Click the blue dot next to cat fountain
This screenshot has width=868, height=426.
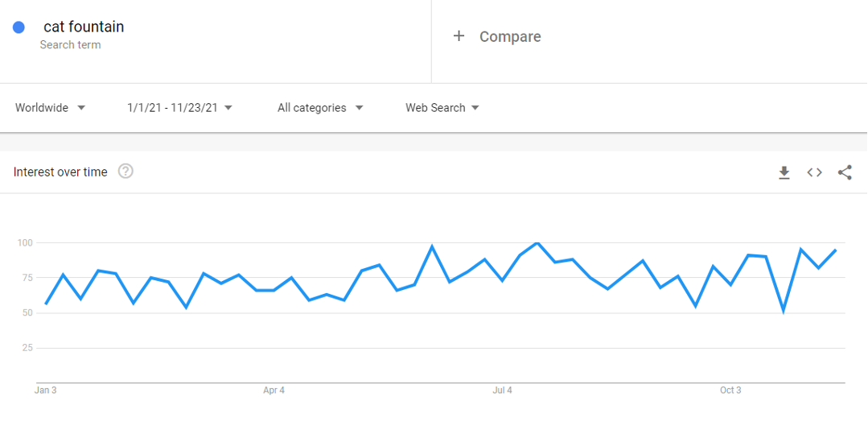click(x=19, y=27)
